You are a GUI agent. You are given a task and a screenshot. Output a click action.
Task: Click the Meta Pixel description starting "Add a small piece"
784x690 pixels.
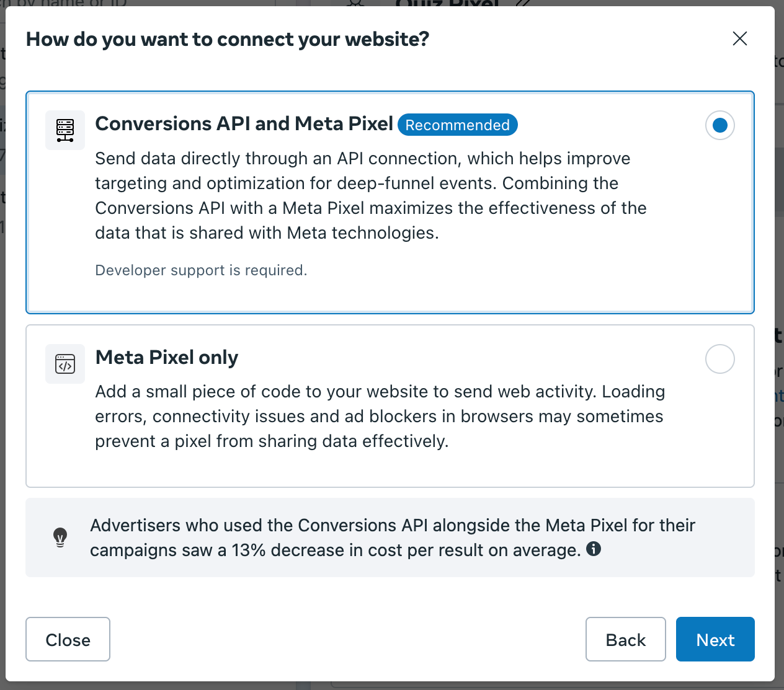tap(380, 417)
